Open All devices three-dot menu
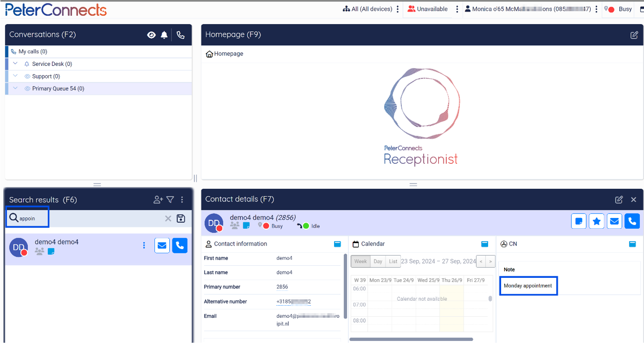This screenshot has height=345, width=644. click(x=398, y=9)
